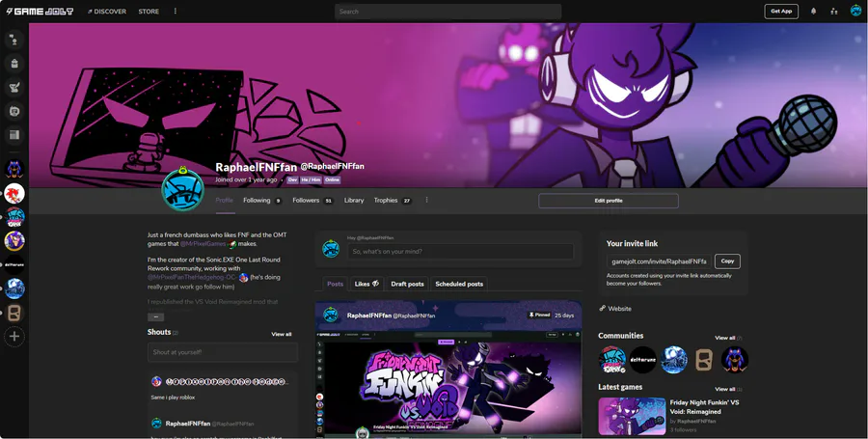Open the notifications bell icon
The width and height of the screenshot is (868, 439).
(813, 11)
